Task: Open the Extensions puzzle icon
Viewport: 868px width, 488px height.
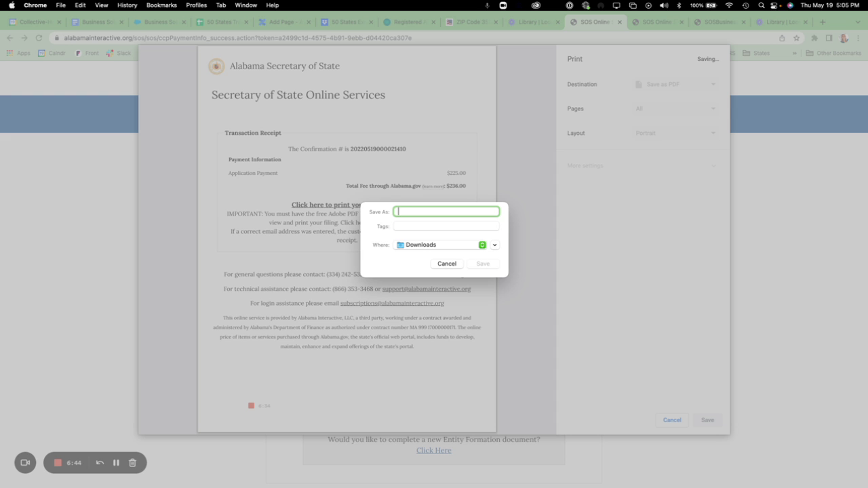Action: (x=814, y=38)
